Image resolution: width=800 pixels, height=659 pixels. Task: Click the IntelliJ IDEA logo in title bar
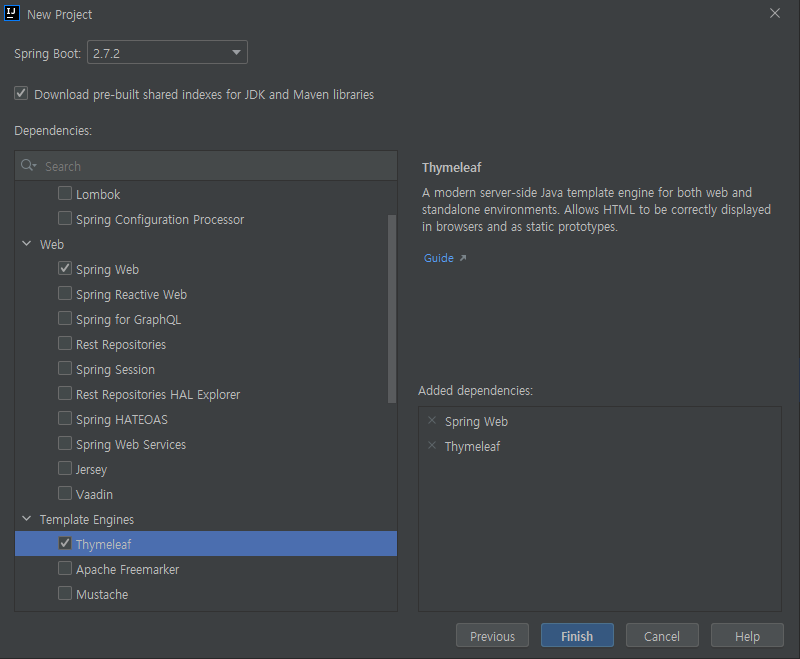12,13
